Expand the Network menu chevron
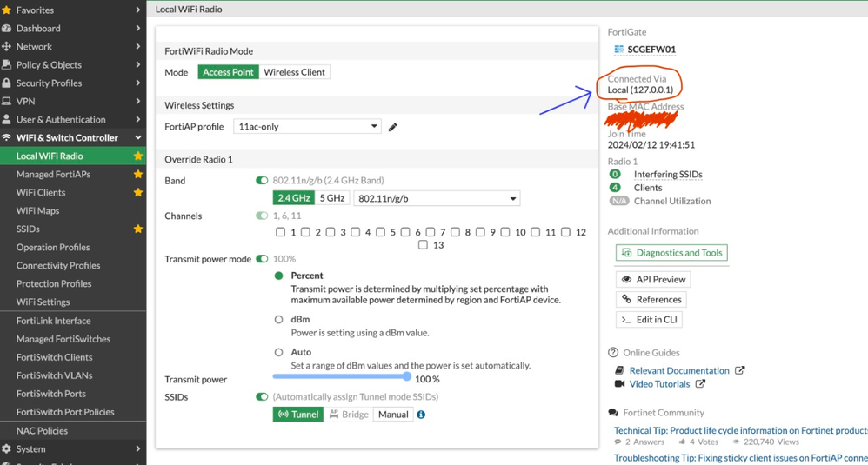 (137, 46)
